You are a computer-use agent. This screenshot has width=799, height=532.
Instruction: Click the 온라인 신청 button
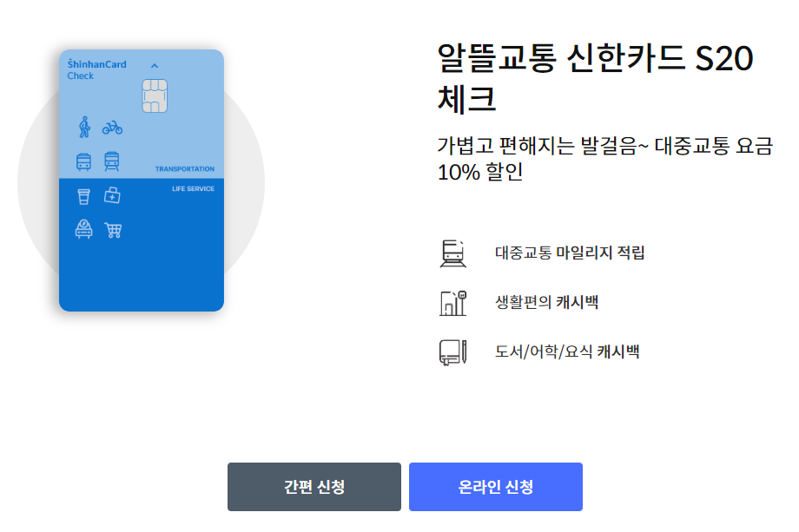496,487
